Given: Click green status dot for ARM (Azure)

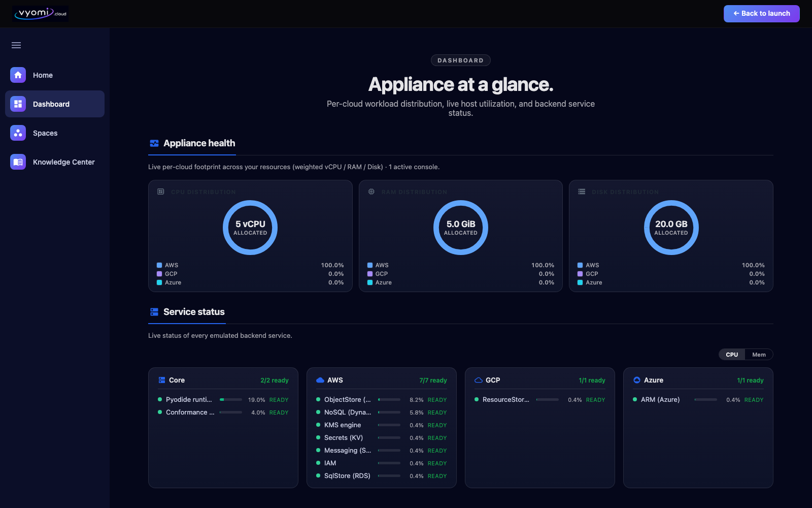Looking at the screenshot, I should tap(635, 399).
